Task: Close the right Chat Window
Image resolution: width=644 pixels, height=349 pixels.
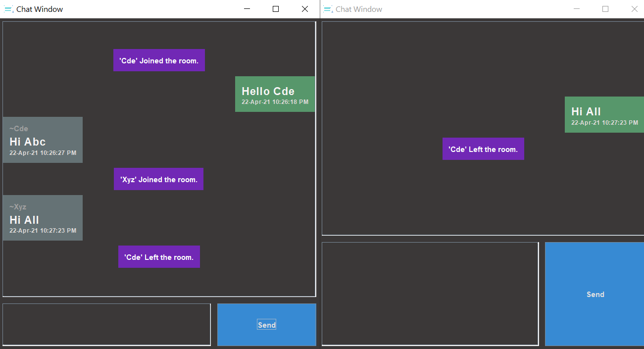Action: 634,8
